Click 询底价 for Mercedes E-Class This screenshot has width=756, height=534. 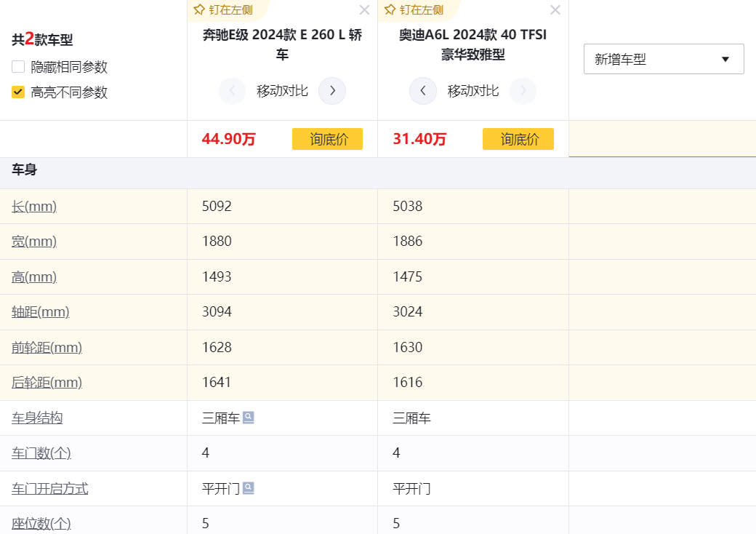[x=327, y=139]
